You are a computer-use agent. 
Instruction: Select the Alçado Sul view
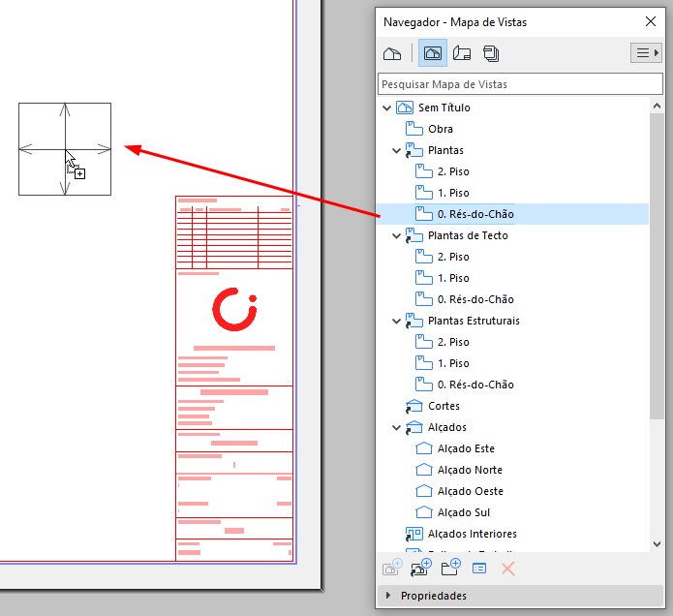click(x=464, y=512)
